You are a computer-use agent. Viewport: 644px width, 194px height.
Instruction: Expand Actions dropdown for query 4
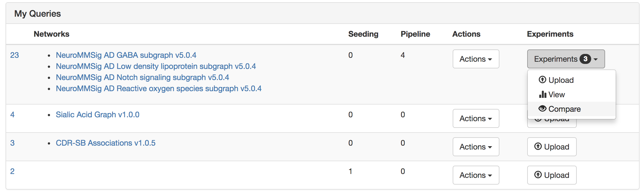click(x=476, y=118)
